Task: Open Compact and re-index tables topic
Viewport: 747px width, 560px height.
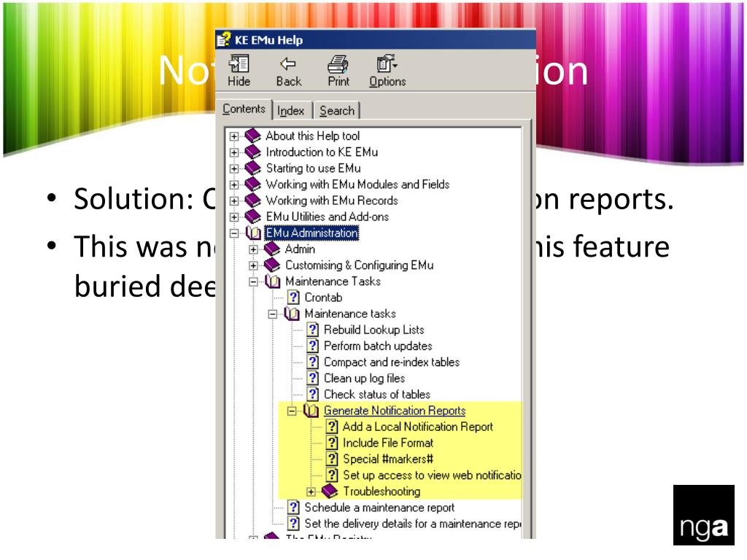Action: (392, 362)
